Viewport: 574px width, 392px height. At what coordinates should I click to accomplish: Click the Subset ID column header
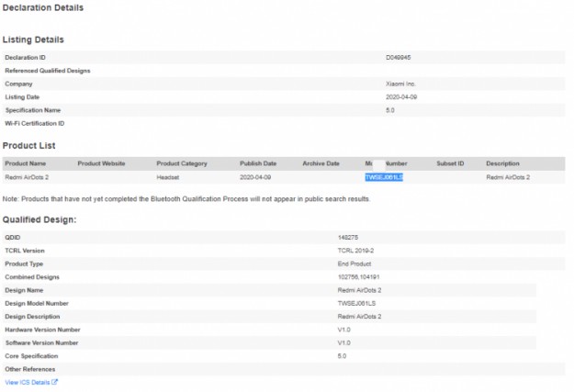(450, 163)
